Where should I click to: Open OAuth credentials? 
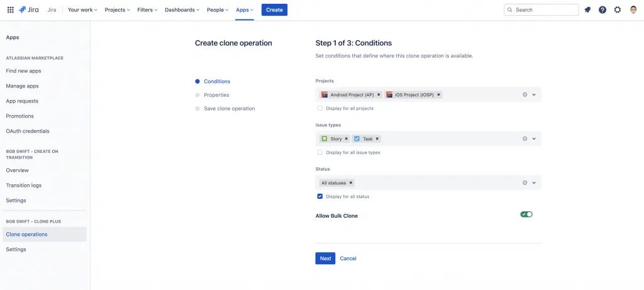click(x=28, y=131)
